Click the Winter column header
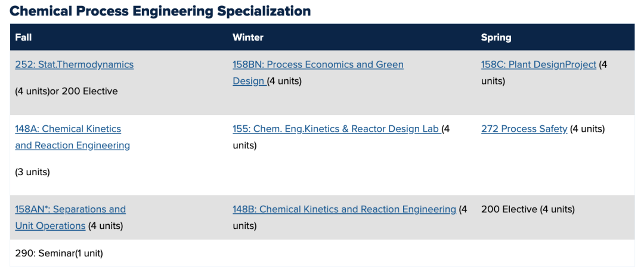 [x=247, y=37]
